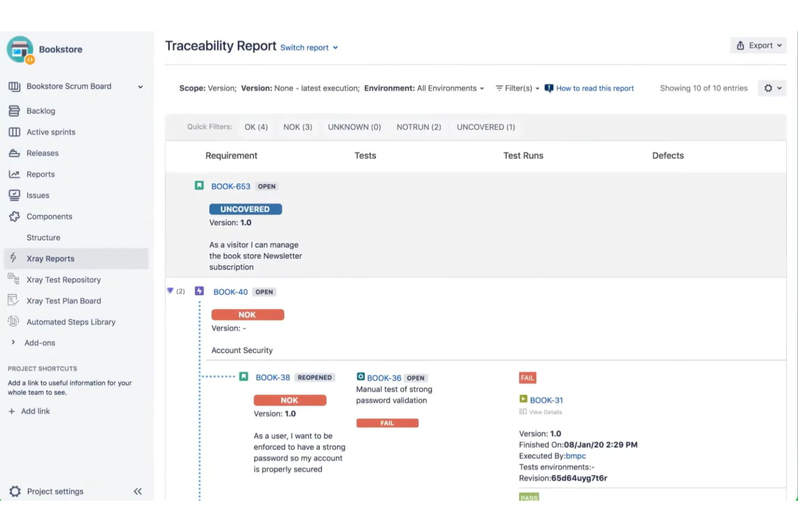Toggle the NOK (3) quick filter
This screenshot has width=798, height=532.
click(x=297, y=127)
